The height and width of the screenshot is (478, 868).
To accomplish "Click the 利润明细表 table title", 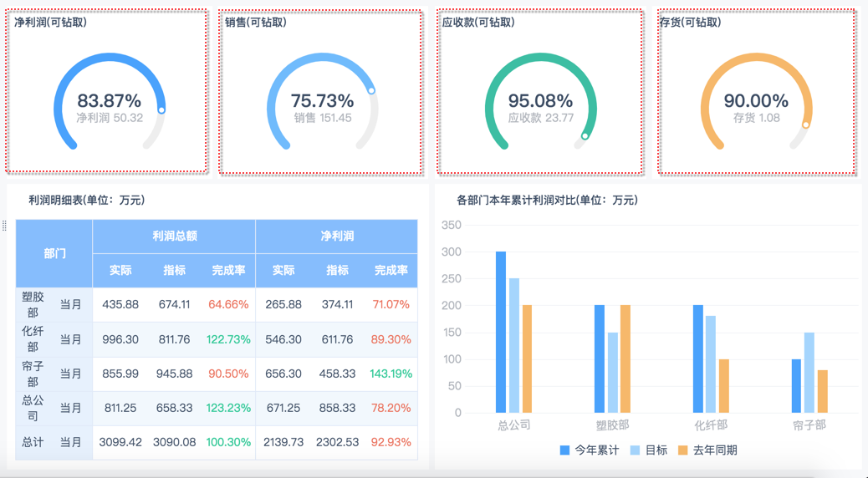I will (87, 201).
